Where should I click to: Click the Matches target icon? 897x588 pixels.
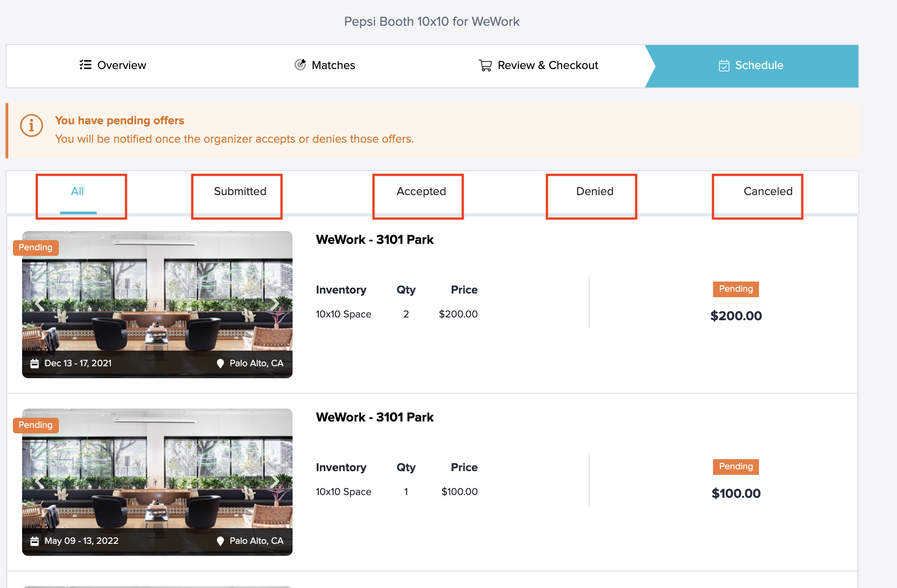[x=300, y=65]
